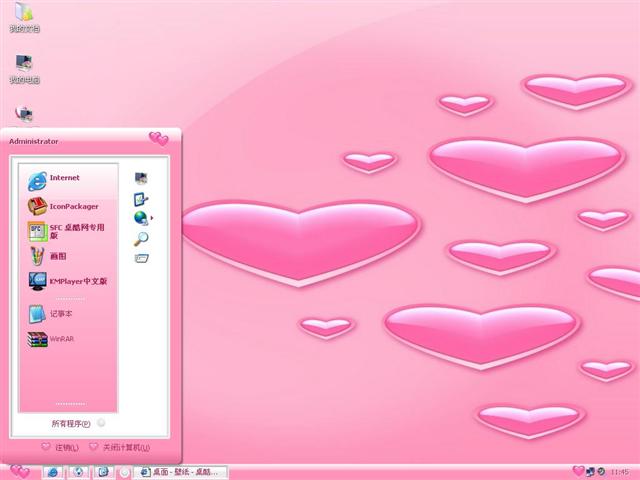Viewport: 640px width, 480px height.
Task: Click the system clock showing 11:45
Action: (x=619, y=471)
